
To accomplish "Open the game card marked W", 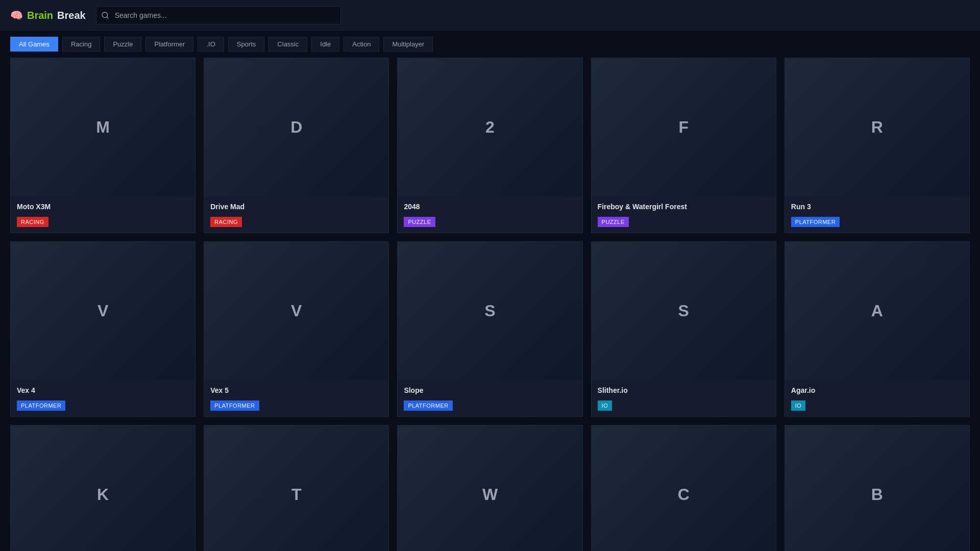I will [489, 488].
